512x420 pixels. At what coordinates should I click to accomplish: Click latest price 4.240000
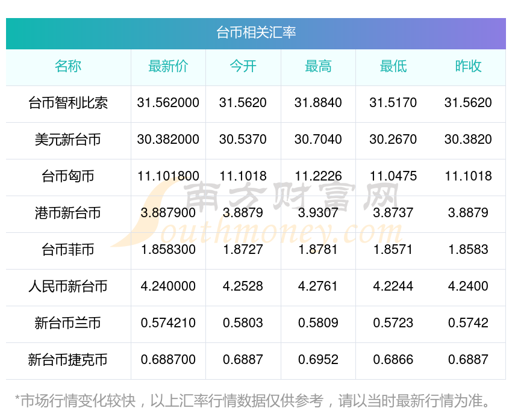[x=168, y=286]
